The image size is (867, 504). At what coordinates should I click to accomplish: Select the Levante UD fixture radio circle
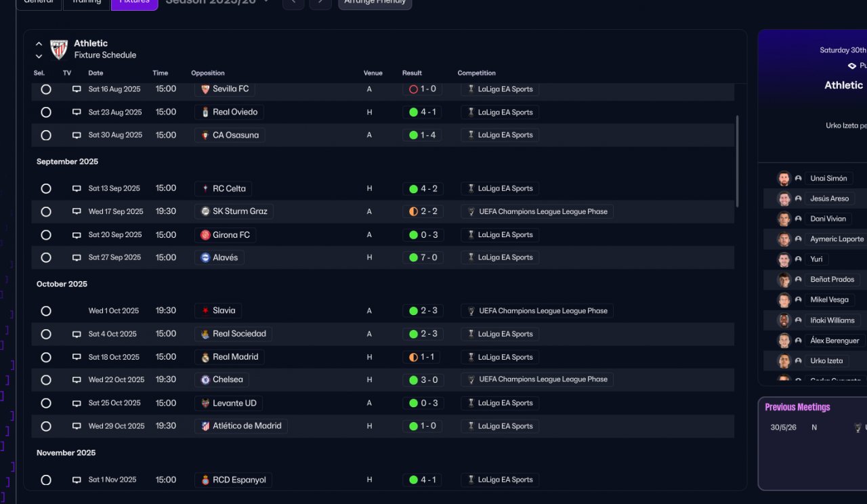point(46,403)
